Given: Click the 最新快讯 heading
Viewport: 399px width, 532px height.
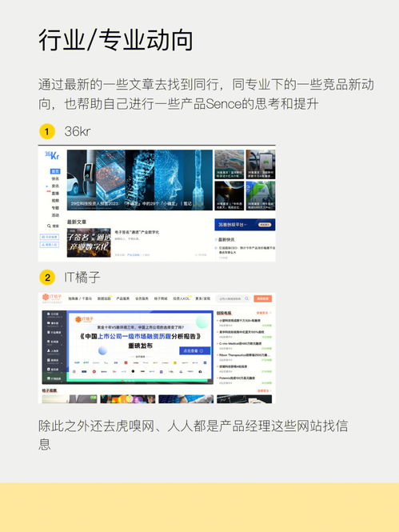Looking at the screenshot, I should coord(226,239).
